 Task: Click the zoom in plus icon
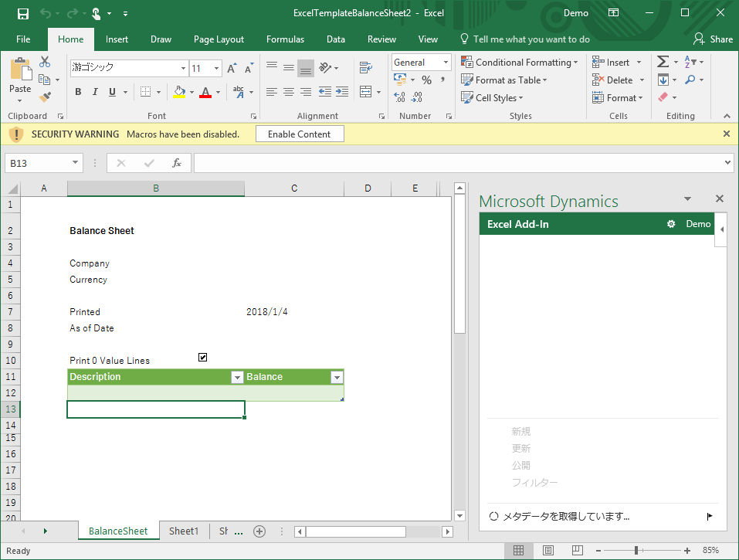click(687, 551)
